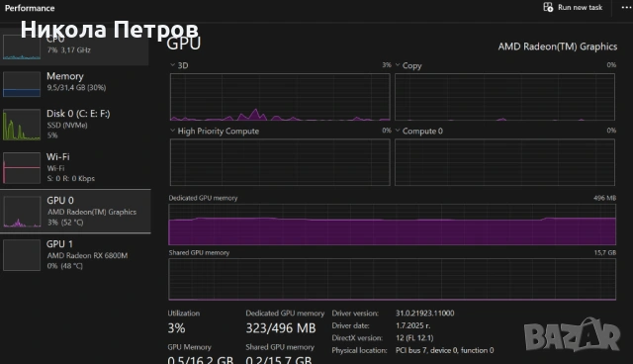Click the Shared GPU memory graph
Viewport: 633px width, 364px height.
(x=392, y=279)
